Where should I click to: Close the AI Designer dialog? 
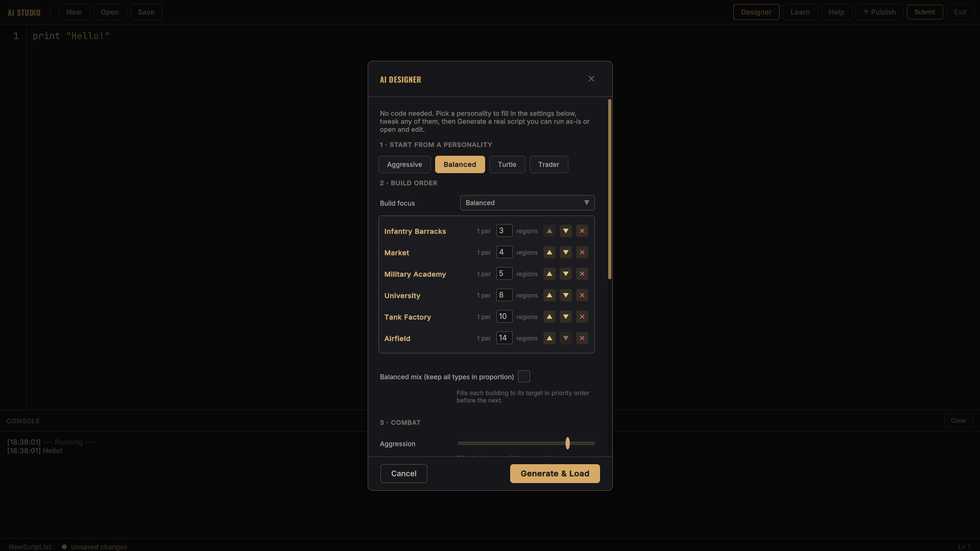(x=591, y=79)
